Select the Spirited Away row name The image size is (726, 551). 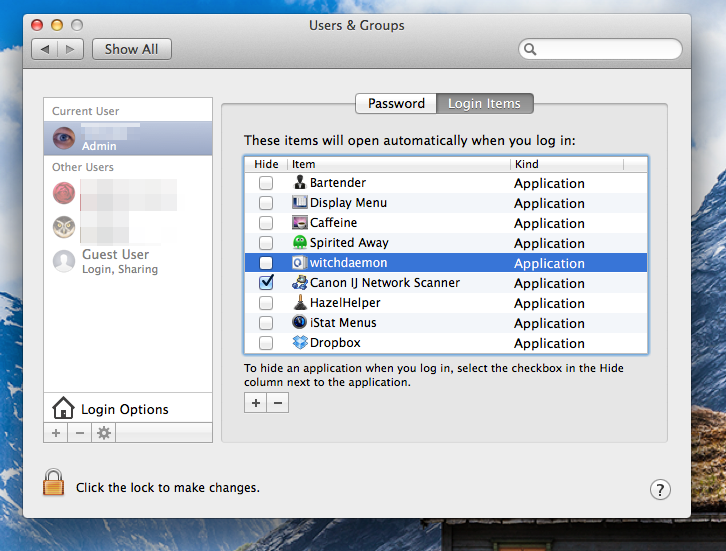pos(349,243)
